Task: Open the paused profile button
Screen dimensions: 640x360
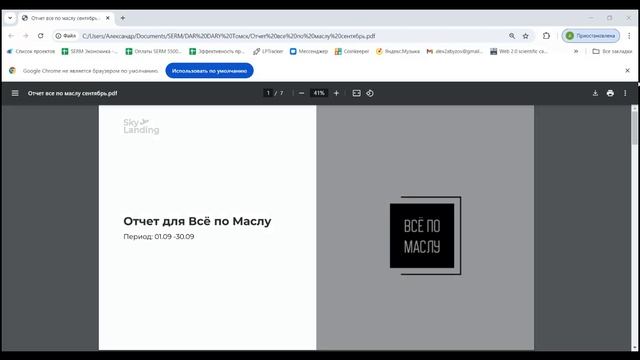Action: click(591, 36)
